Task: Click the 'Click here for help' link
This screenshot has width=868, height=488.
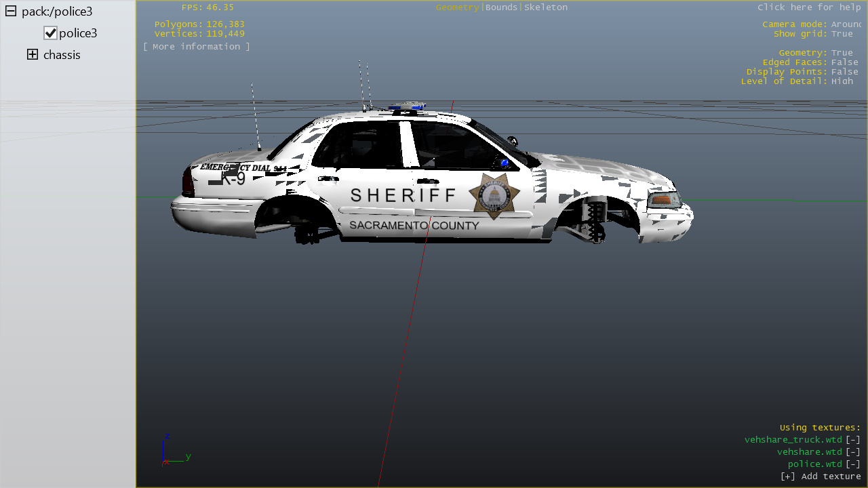Action: coord(809,7)
